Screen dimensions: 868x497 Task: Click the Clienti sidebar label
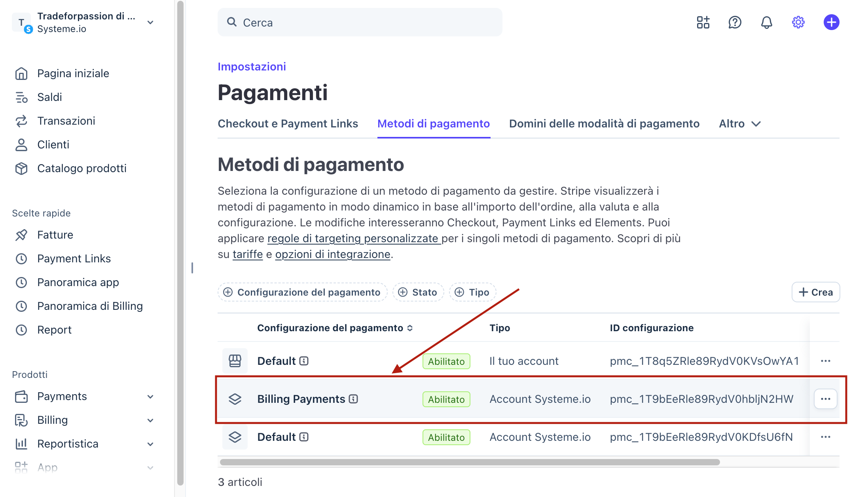coord(53,145)
